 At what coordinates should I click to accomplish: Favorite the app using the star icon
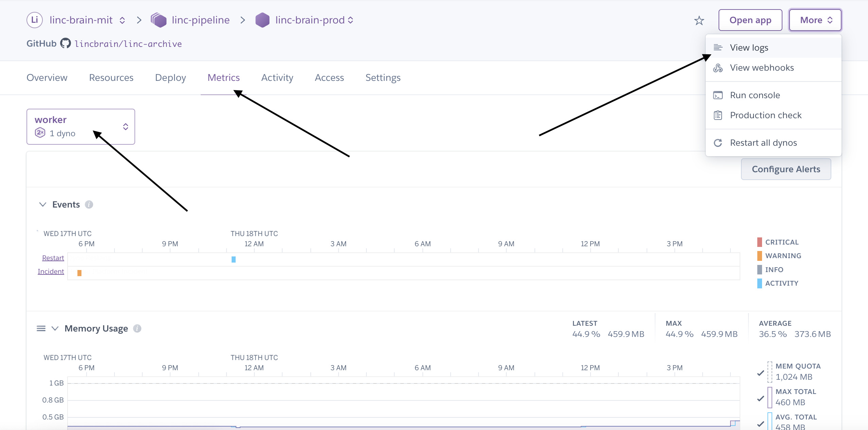(x=699, y=20)
